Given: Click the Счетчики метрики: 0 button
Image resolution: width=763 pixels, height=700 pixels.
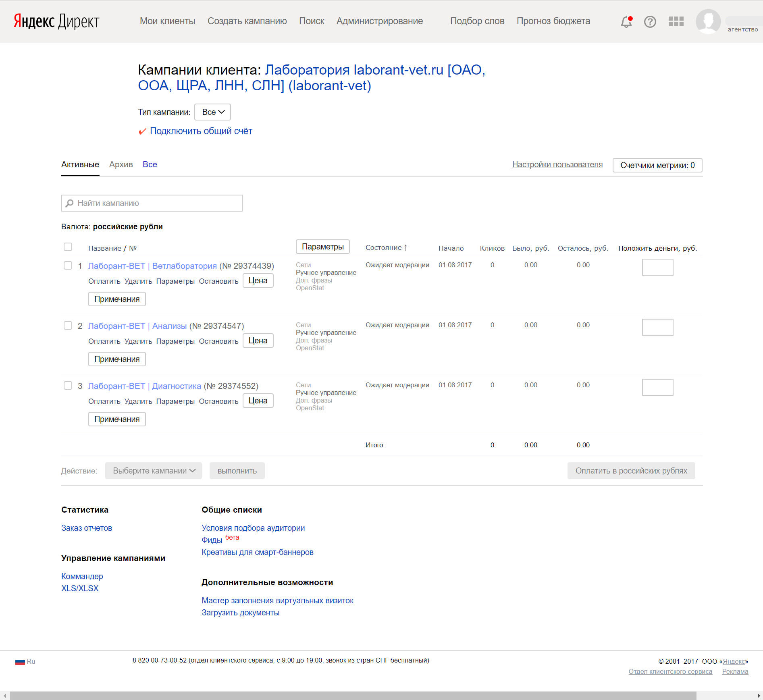Looking at the screenshot, I should (657, 165).
